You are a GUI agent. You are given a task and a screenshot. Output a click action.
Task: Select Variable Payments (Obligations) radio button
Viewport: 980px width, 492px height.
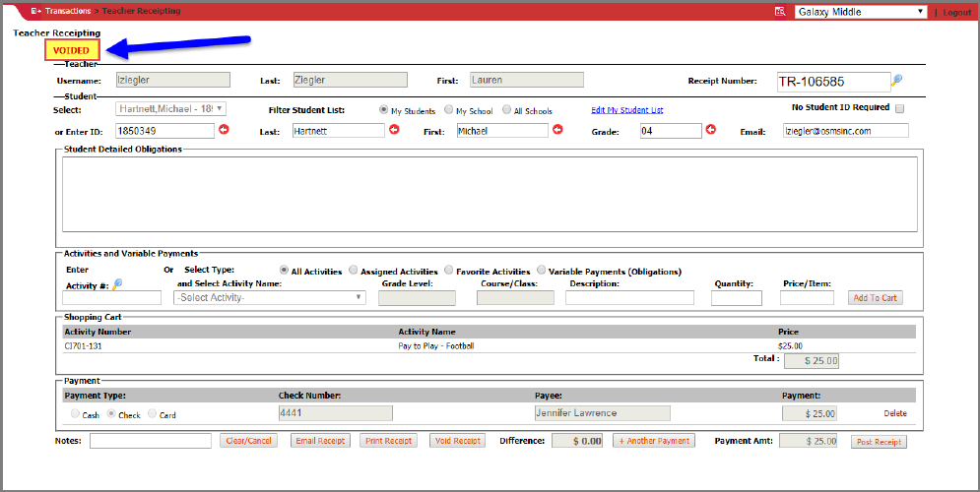541,271
